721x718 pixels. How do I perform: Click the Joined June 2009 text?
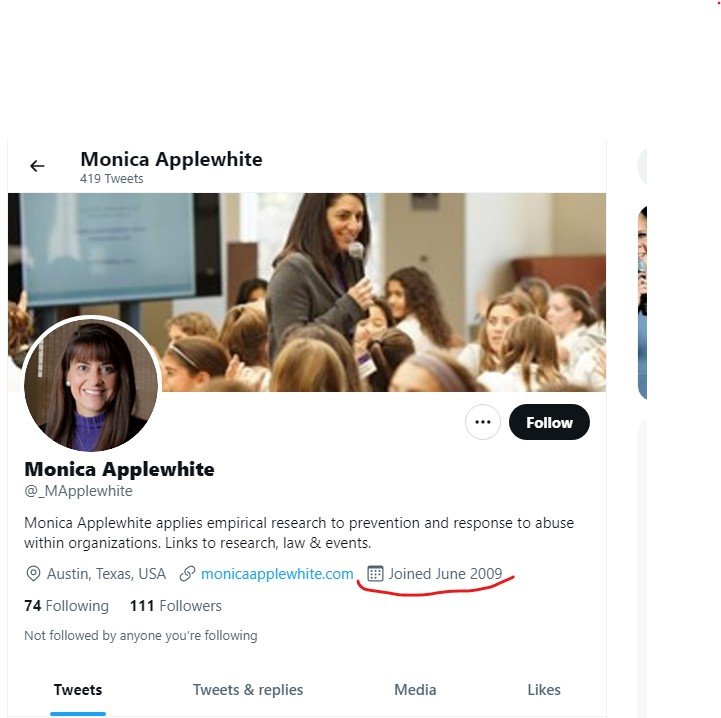tap(445, 574)
